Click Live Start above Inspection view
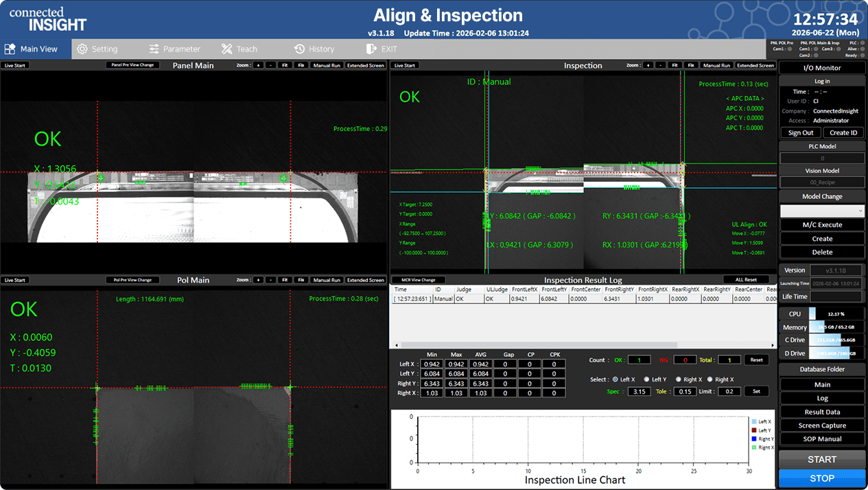The width and height of the screenshot is (868, 490). (x=404, y=65)
